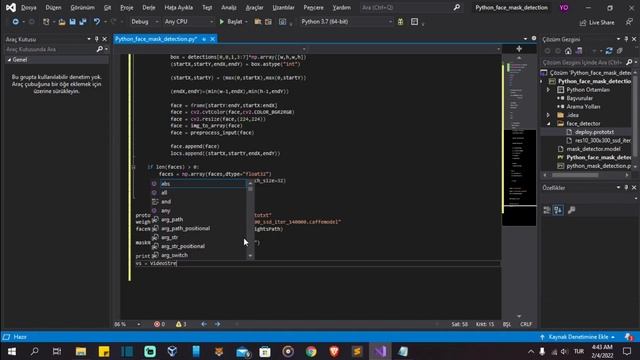Click the Solution Explorer refresh icon
Viewport: 640px width, 360px height.
pos(609,51)
